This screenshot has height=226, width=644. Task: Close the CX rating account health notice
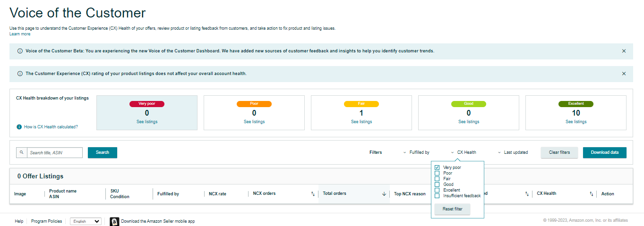[x=624, y=74]
